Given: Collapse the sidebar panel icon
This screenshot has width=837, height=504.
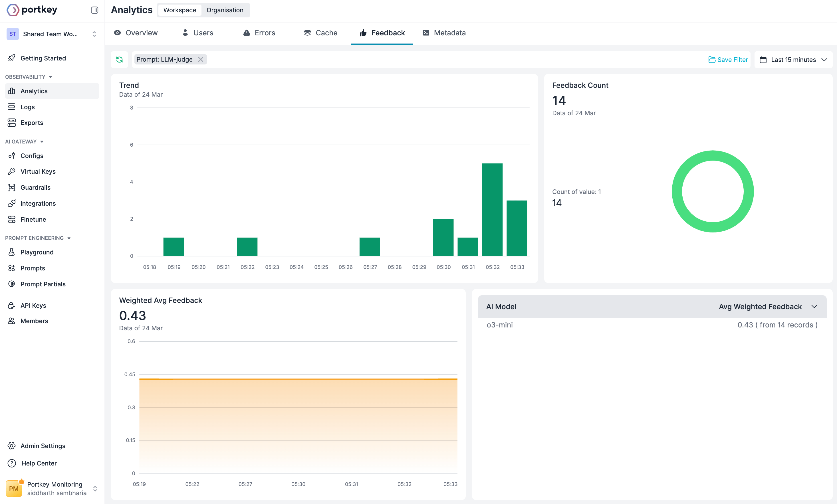Looking at the screenshot, I should 94,10.
